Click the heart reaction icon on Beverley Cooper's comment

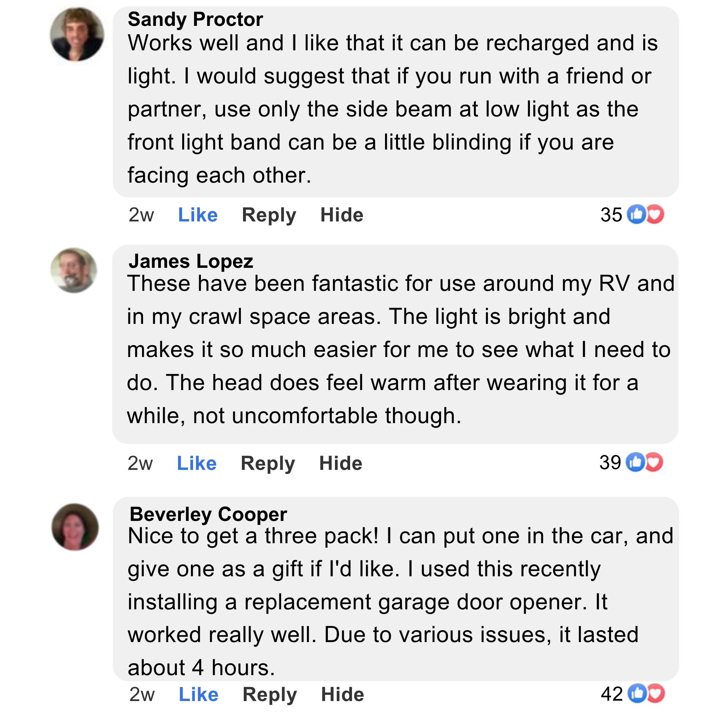click(656, 693)
